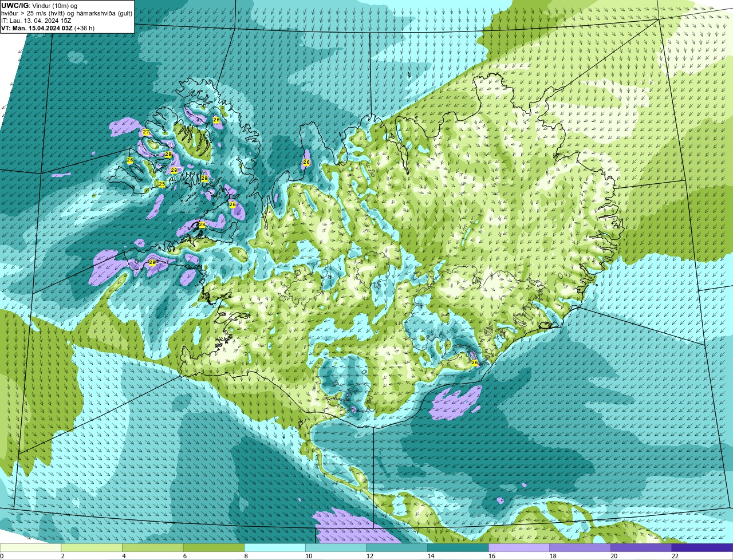The image size is (733, 560).
Task: Pick the 4–6 m/s legend color swatch
Action: click(x=153, y=548)
